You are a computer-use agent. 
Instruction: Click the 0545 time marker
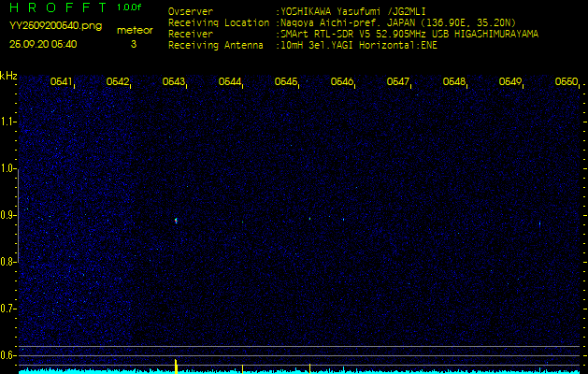[x=286, y=81]
